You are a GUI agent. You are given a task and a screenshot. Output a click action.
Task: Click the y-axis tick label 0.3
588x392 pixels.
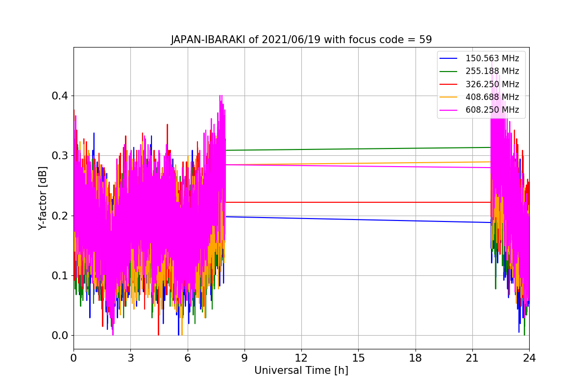coord(60,156)
